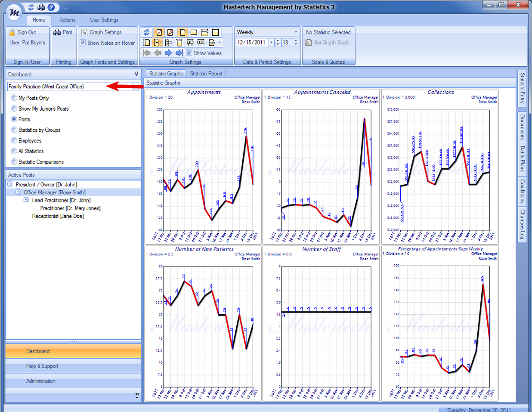Screen dimensions: 532x412
Task: Expand the navigation pane overflow chevron
Action: [137, 395]
